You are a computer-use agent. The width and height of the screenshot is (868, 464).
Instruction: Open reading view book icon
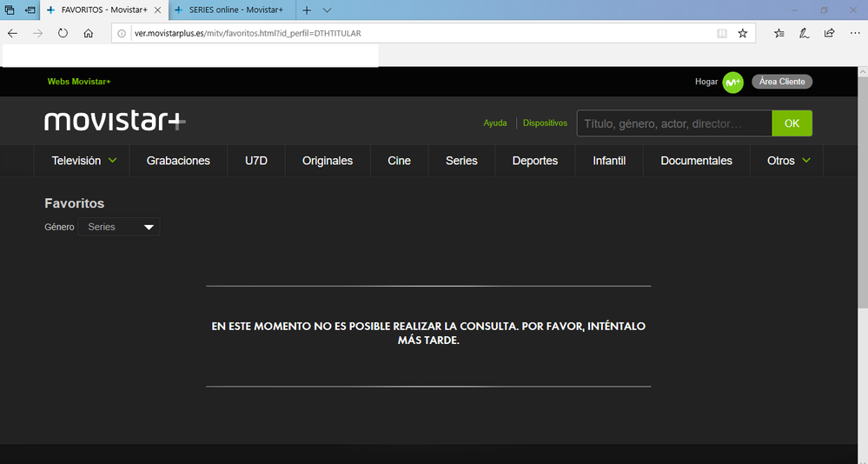pyautogui.click(x=721, y=33)
